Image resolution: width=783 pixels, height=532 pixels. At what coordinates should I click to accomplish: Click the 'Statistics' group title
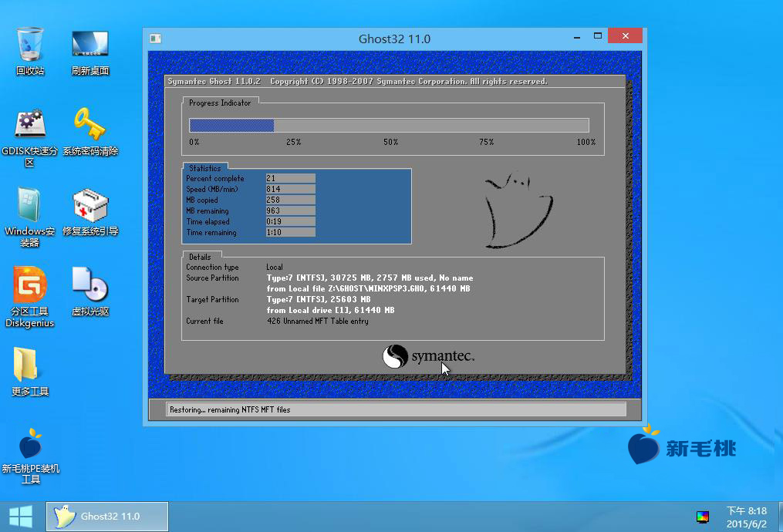[x=204, y=168]
